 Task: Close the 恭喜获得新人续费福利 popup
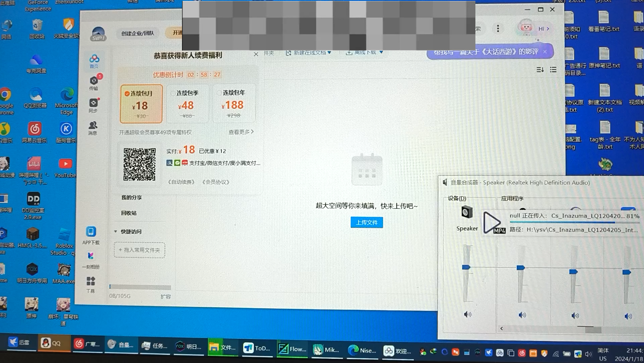[256, 54]
